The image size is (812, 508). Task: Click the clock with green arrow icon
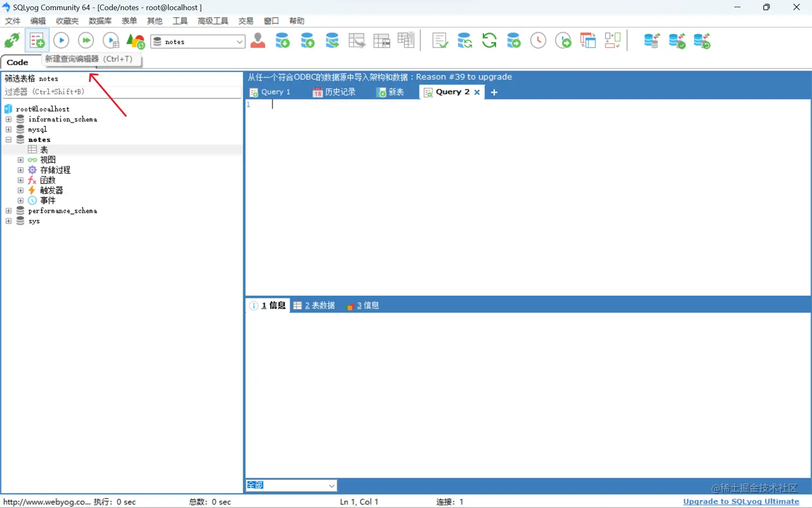click(x=563, y=41)
